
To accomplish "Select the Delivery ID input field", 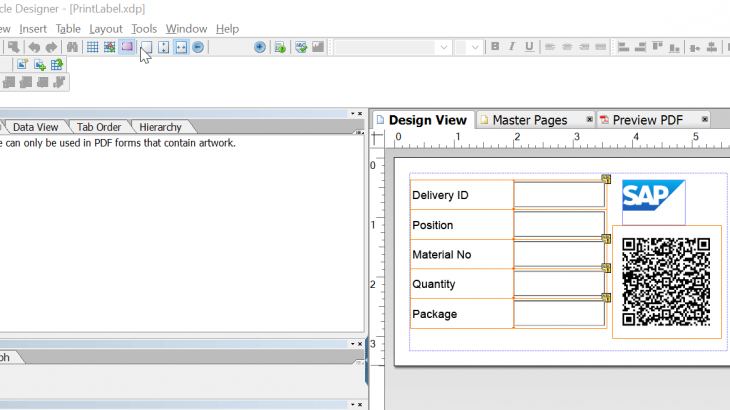I will [x=559, y=195].
